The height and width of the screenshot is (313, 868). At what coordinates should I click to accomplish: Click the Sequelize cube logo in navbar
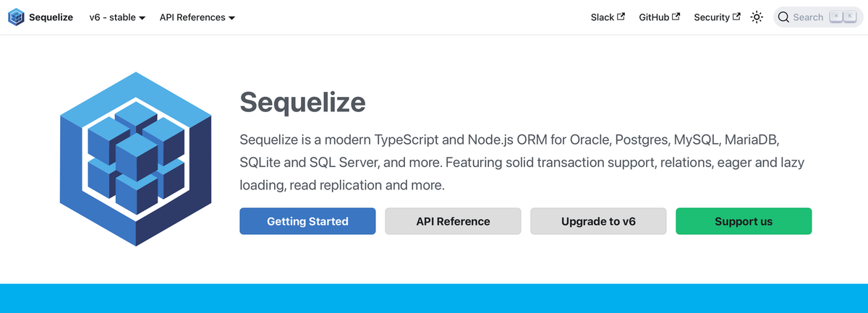tap(16, 17)
